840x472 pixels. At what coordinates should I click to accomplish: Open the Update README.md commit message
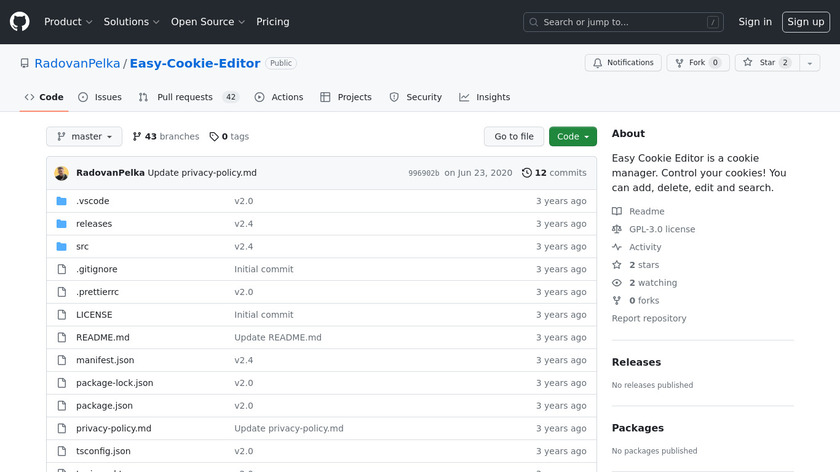278,338
